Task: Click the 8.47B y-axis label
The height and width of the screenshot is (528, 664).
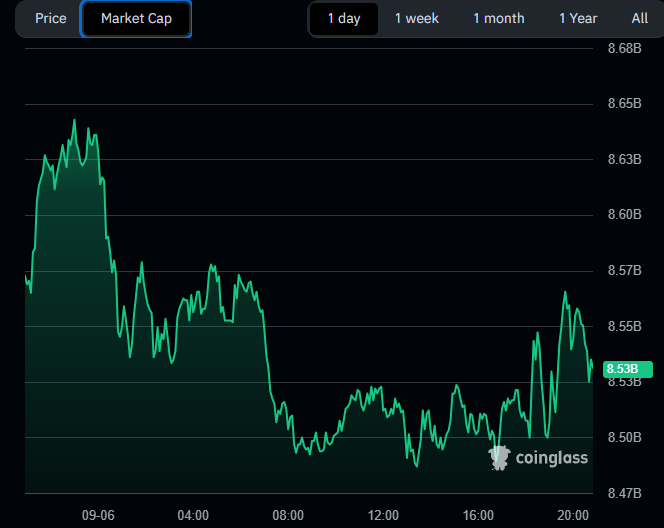Action: [623, 493]
